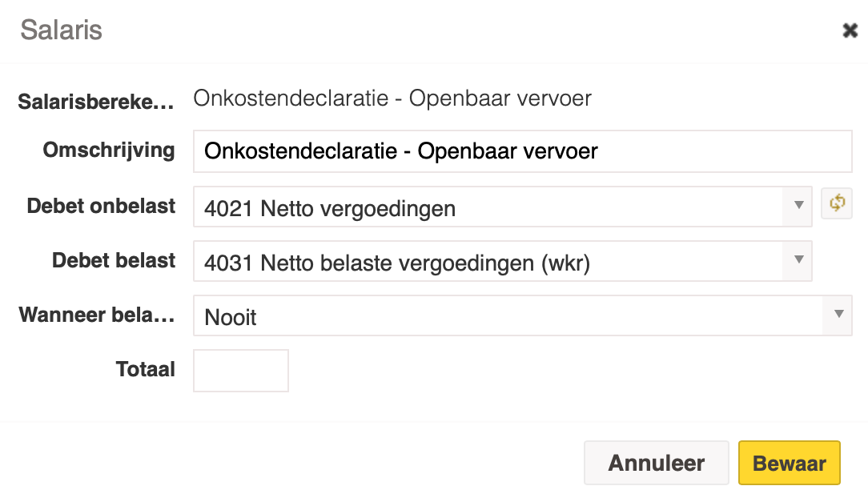
Task: Click the static 'Onkostendeclaratie - Openbaar vervoer' text
Action: coord(392,98)
